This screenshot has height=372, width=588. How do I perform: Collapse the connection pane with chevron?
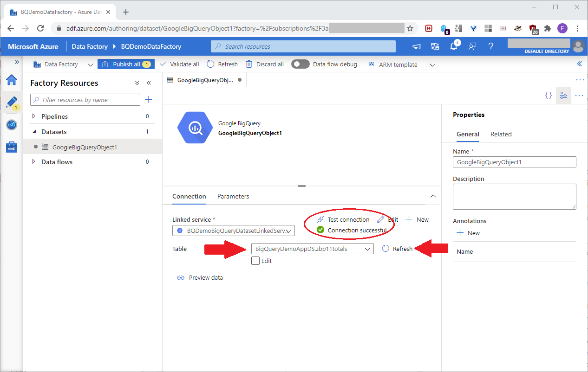(x=433, y=196)
